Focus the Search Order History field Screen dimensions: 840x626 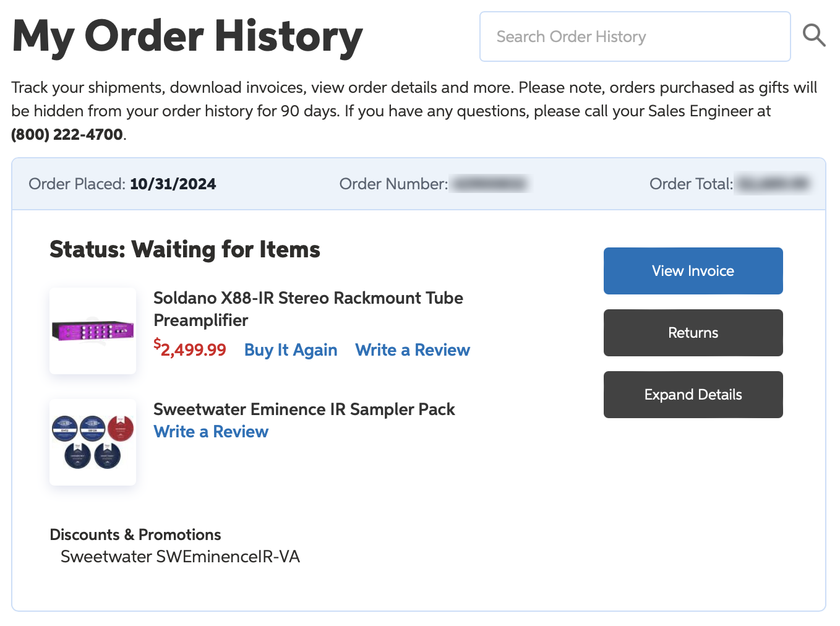point(635,36)
